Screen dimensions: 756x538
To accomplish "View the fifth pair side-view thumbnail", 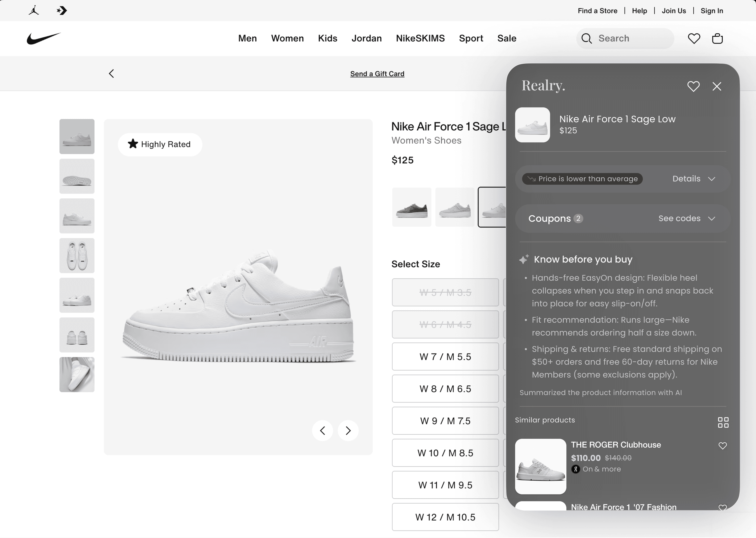I will (77, 296).
